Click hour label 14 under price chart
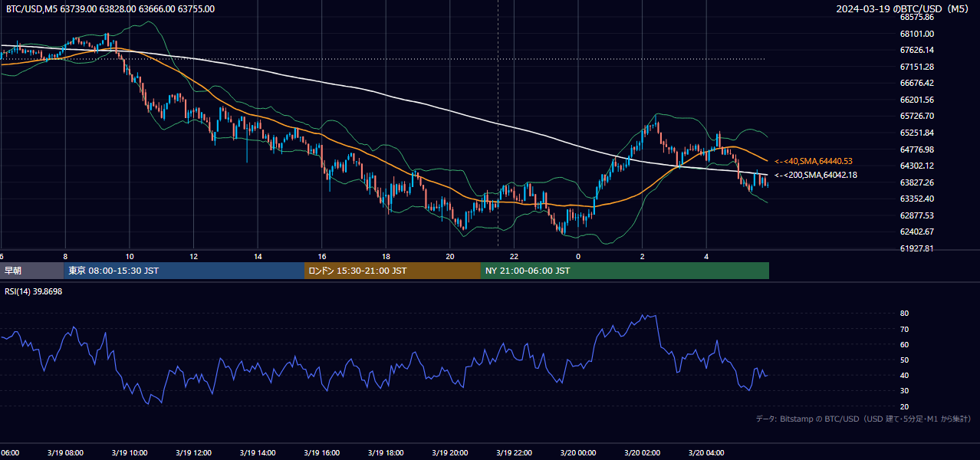The width and height of the screenshot is (980, 460). (x=258, y=256)
